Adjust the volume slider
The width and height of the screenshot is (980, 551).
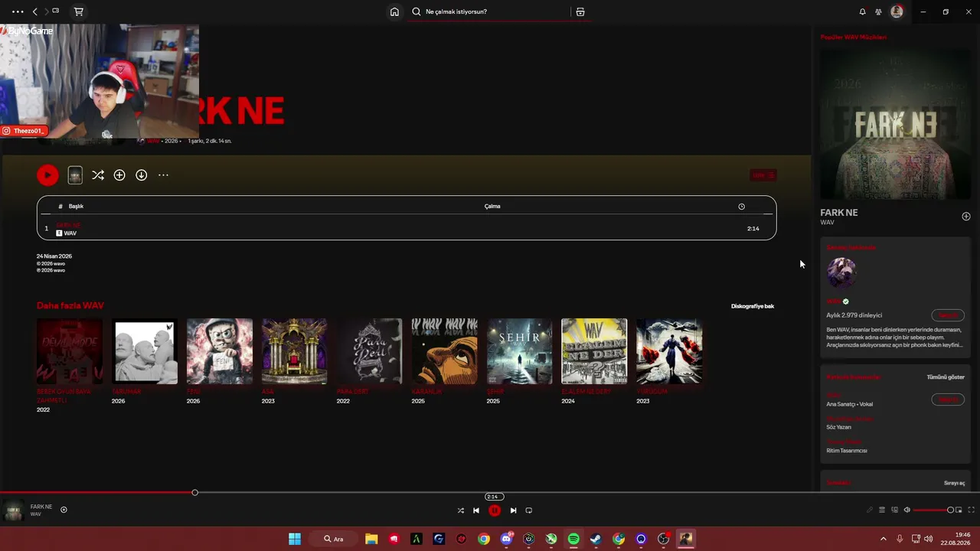pos(933,510)
